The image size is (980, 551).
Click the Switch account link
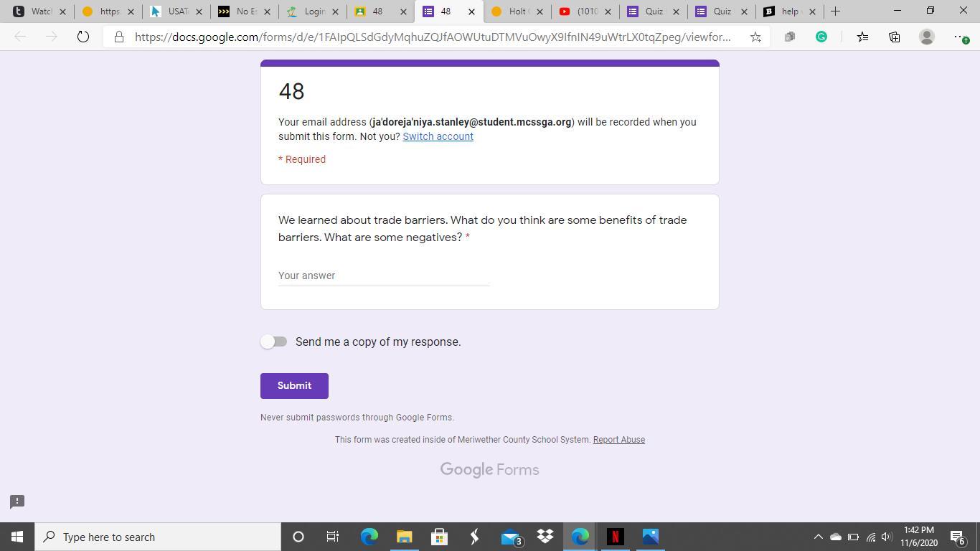click(x=438, y=136)
